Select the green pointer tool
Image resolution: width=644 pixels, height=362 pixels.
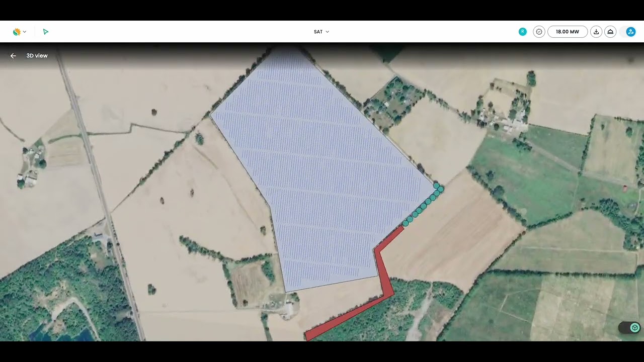46,32
